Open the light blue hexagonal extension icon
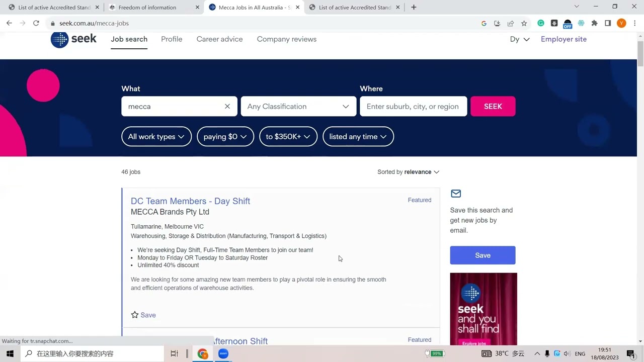The width and height of the screenshot is (644, 362). point(581,23)
